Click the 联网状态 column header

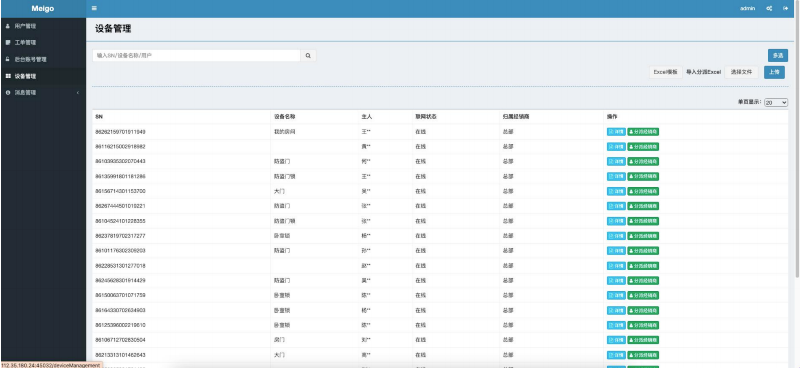click(426, 117)
